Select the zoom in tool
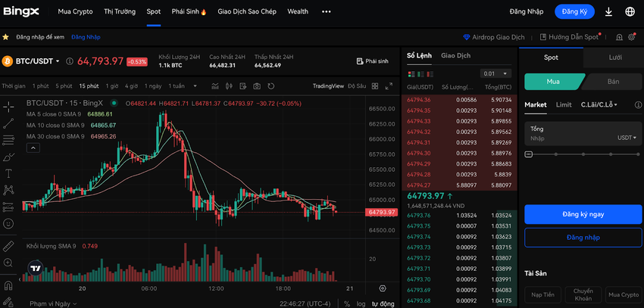The height and width of the screenshot is (308, 644). pyautogui.click(x=8, y=263)
